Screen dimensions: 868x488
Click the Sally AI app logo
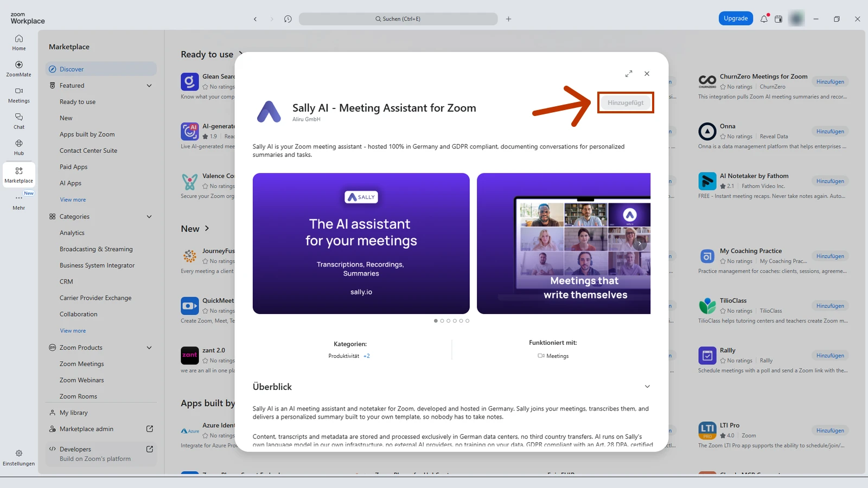tap(269, 112)
